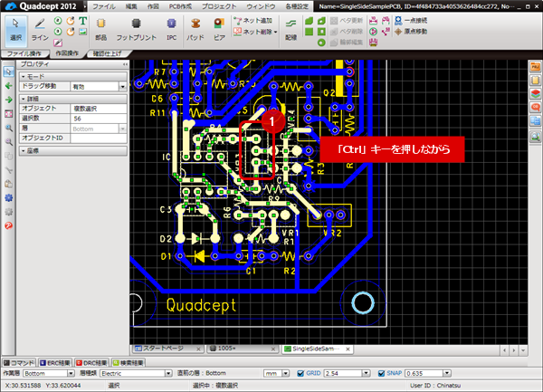The image size is (543, 392).
Task: Click the IPC footprint tool
Action: coord(171,30)
